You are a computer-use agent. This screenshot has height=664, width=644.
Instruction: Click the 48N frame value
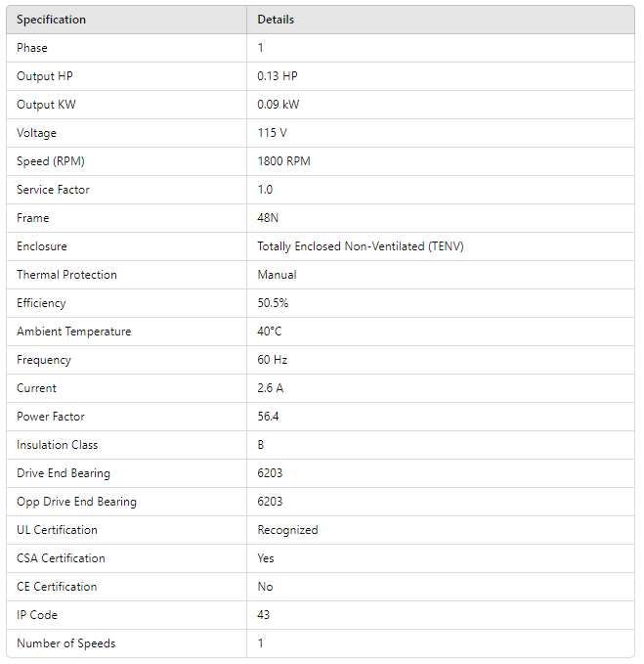point(269,218)
